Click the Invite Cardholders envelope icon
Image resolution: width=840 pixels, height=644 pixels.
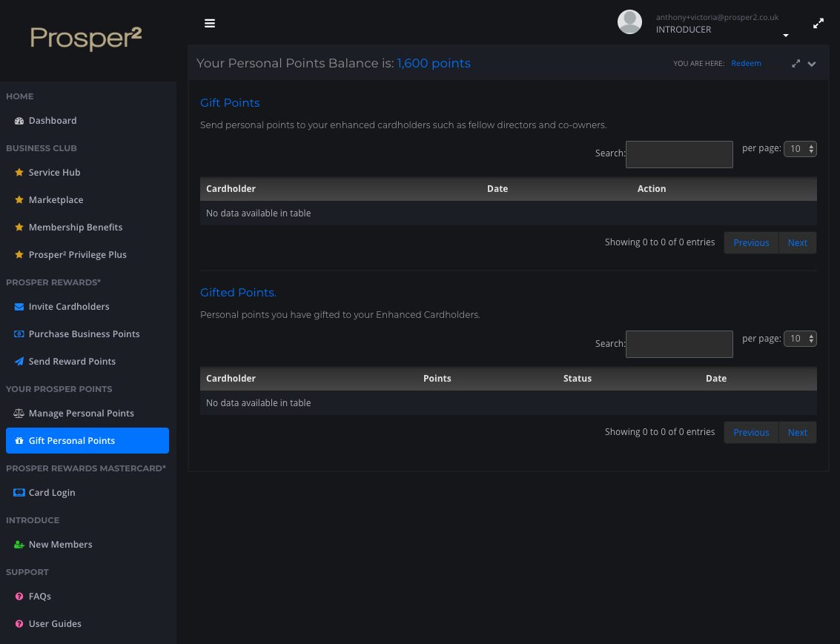click(19, 307)
